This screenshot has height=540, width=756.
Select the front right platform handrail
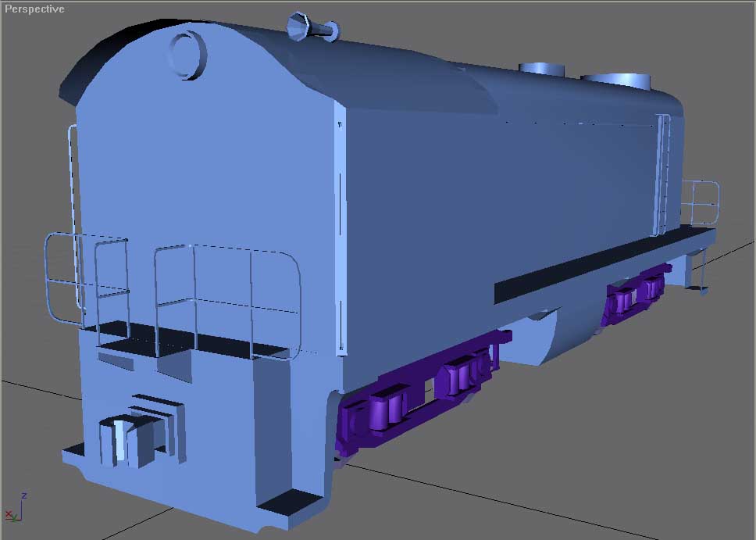(226, 297)
